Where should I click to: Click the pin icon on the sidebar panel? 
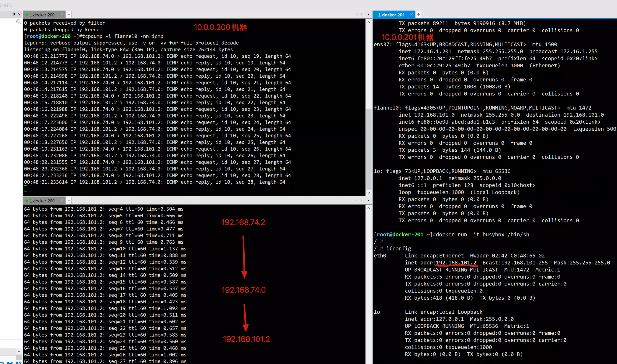coord(14,15)
